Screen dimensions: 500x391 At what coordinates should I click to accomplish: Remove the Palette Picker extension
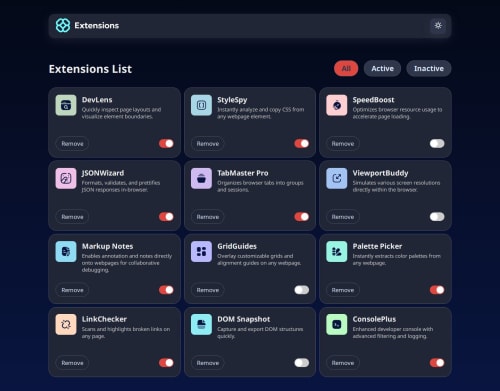click(343, 290)
